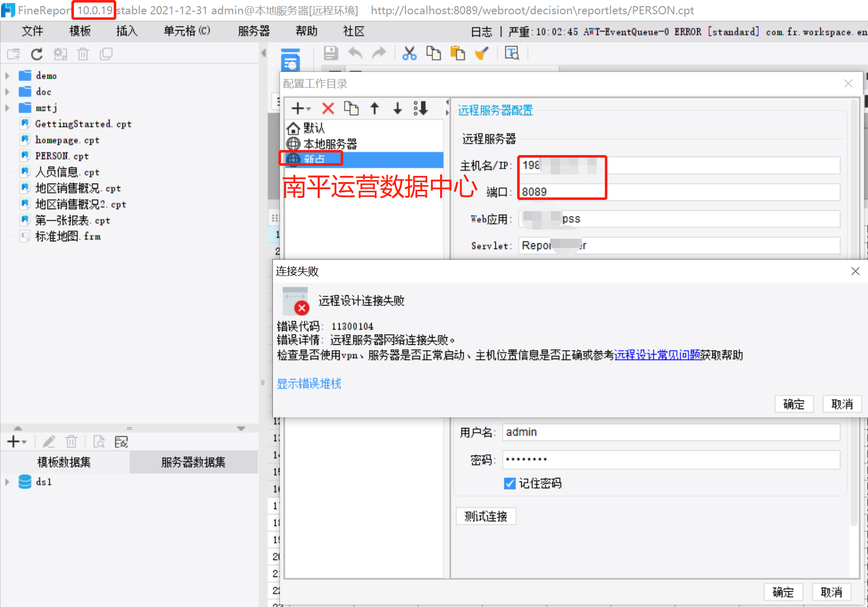Cancel the 配置工作目录 dialog

coord(831,592)
